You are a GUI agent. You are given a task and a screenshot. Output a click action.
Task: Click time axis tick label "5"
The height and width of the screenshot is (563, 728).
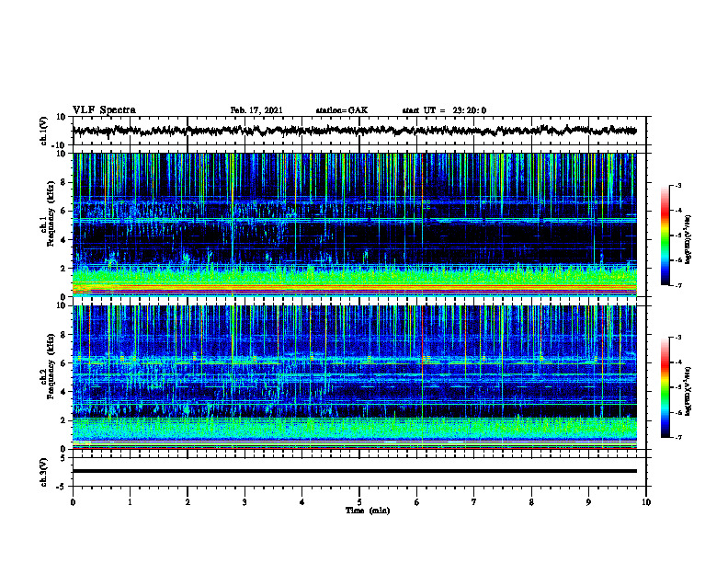(359, 502)
